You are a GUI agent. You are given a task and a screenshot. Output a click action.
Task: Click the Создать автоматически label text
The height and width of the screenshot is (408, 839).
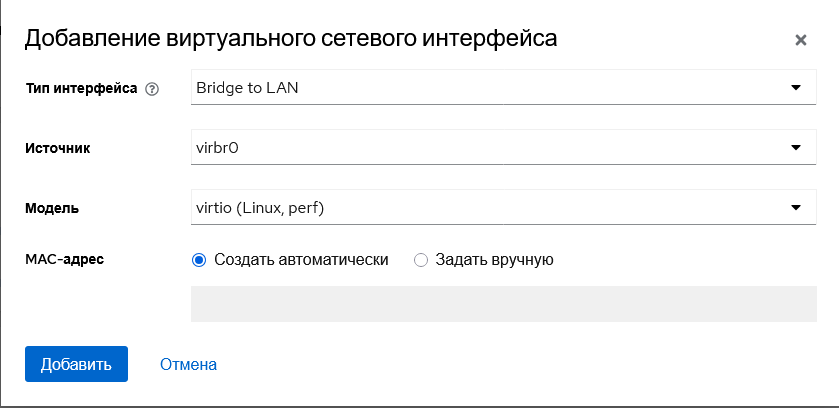coord(301,260)
